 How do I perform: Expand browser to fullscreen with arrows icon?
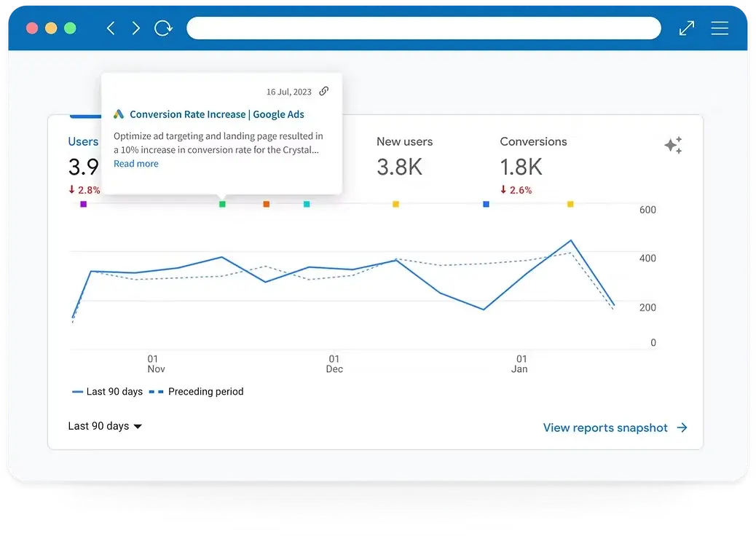tap(687, 28)
